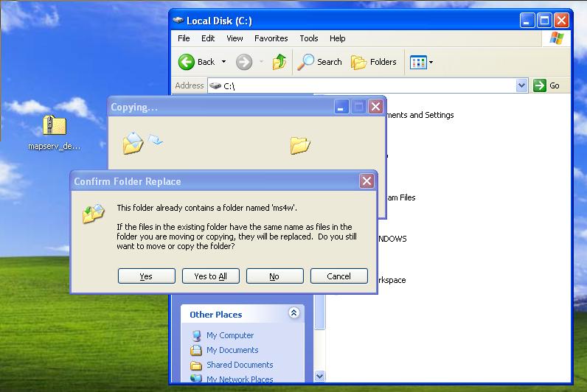Select the mapserv zip file on desktop
The image size is (587, 392).
(x=54, y=126)
